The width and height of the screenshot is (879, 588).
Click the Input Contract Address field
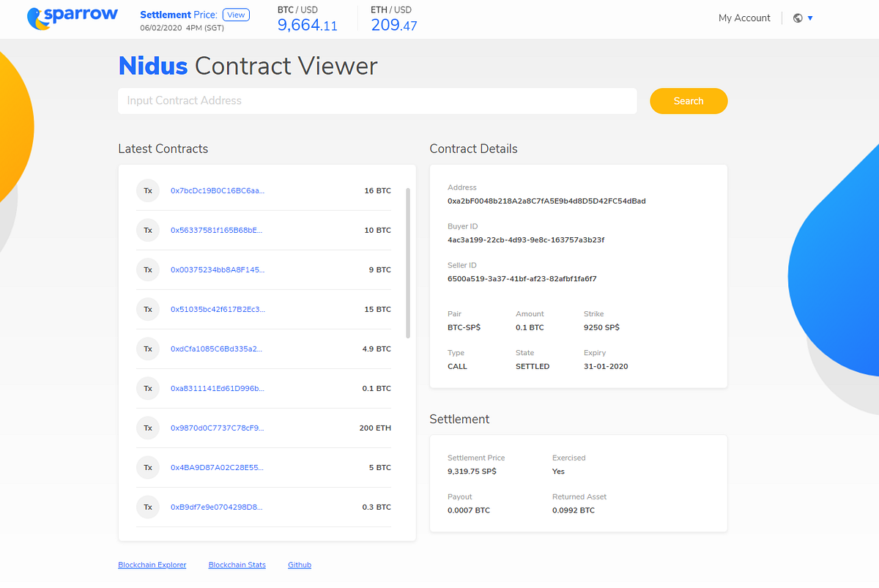(x=377, y=101)
